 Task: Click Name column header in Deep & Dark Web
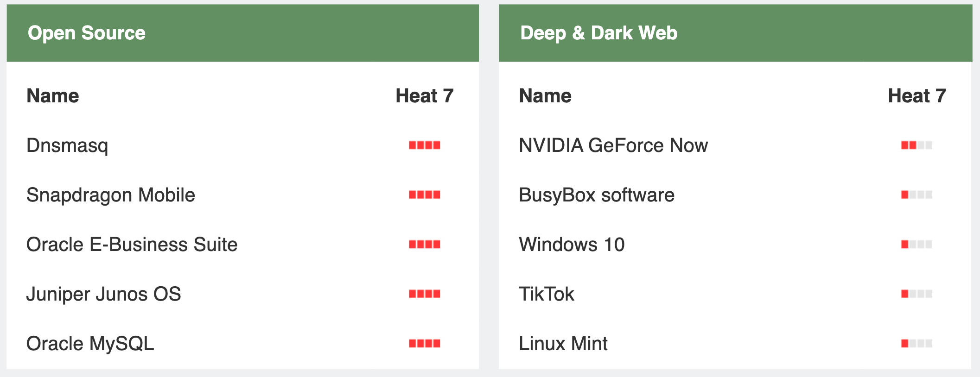click(545, 96)
